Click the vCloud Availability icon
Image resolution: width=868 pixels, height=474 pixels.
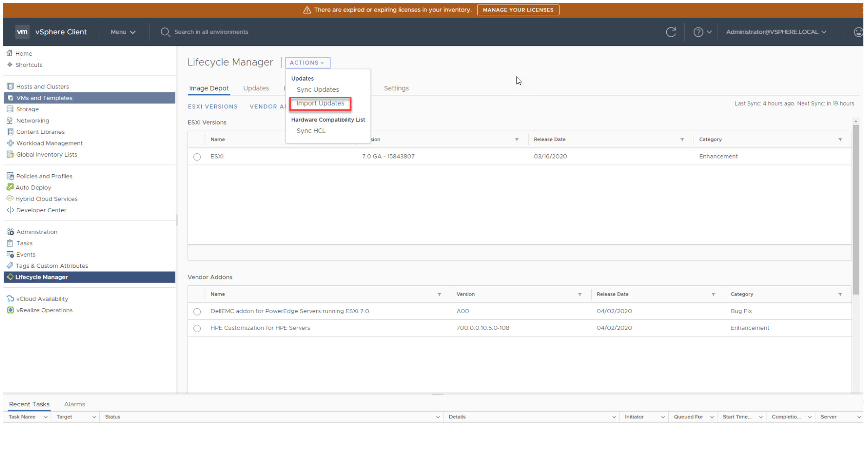(10, 299)
